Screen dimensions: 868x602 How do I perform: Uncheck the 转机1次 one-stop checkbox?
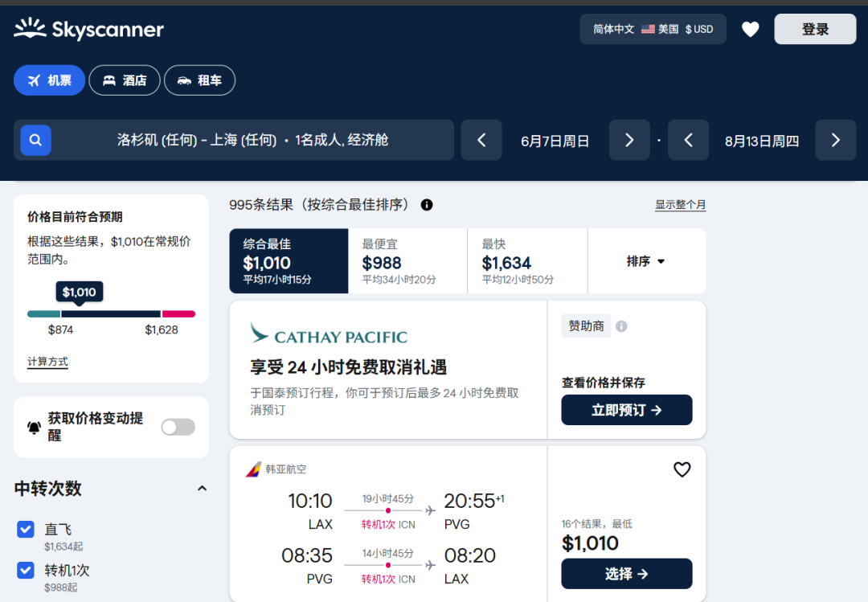pyautogui.click(x=26, y=570)
